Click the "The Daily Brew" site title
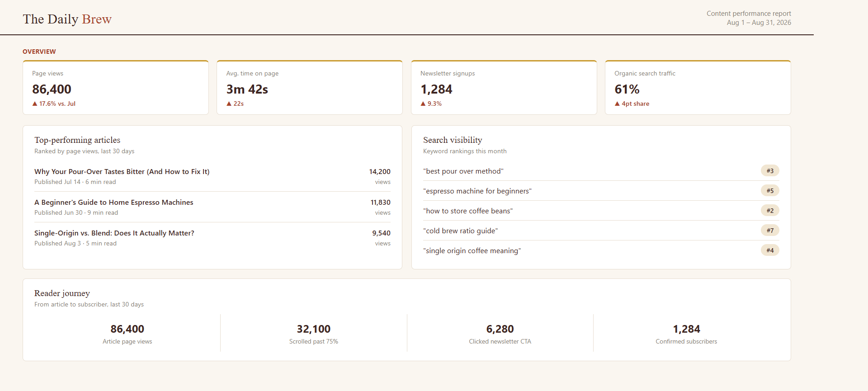This screenshot has width=868, height=391. click(x=67, y=19)
